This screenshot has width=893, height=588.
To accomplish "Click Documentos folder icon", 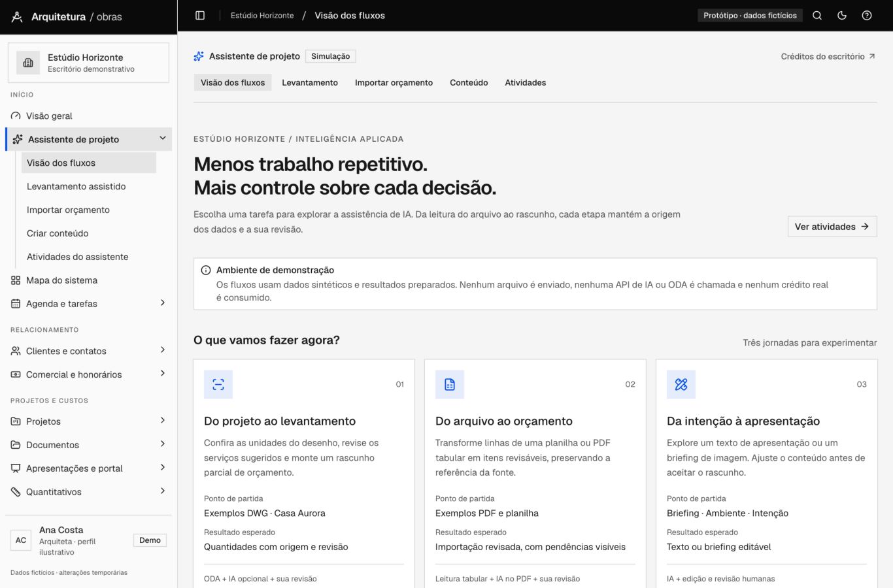I will coord(16,445).
